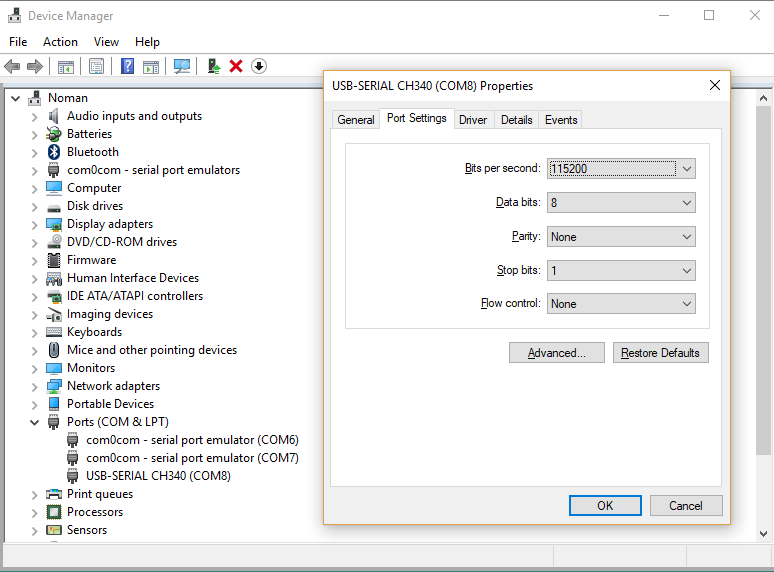
Task: Click the Update driver toolbar icon
Action: (214, 66)
